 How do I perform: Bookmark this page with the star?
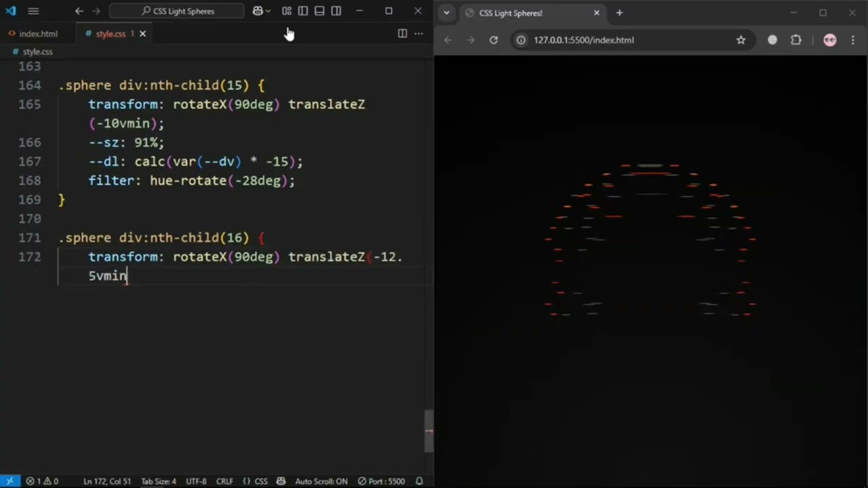click(741, 40)
